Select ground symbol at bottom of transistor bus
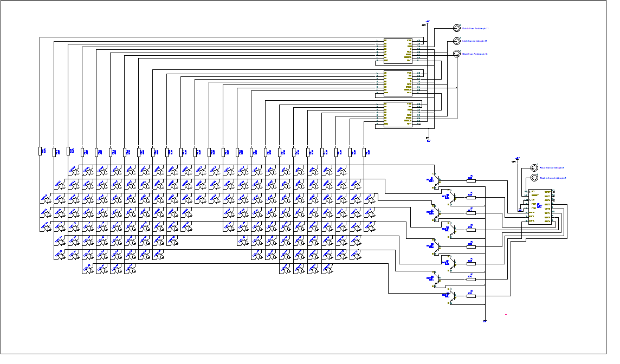 [485, 321]
